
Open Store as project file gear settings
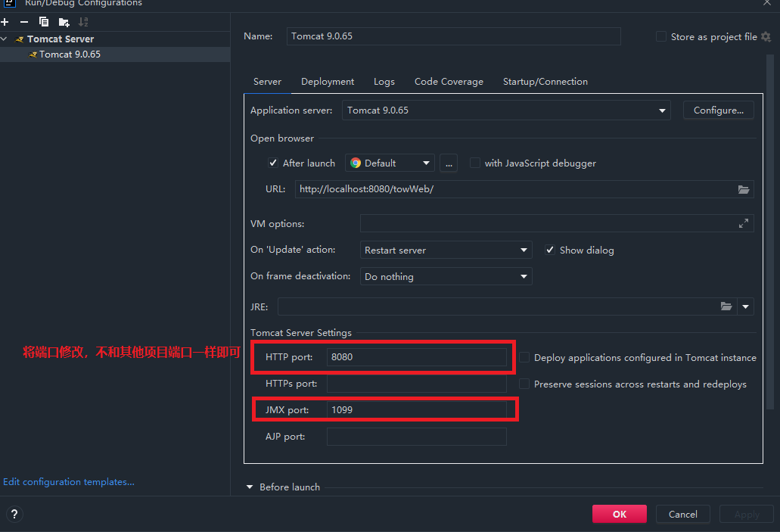pyautogui.click(x=766, y=37)
